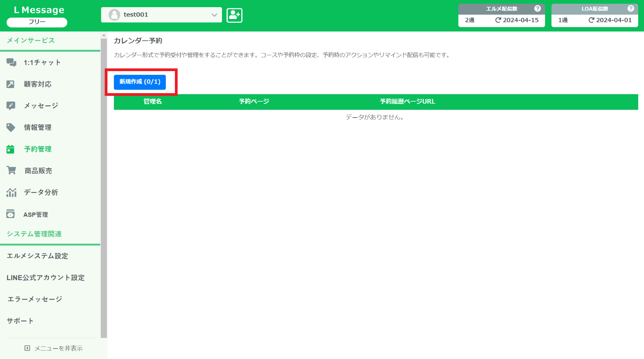Open the test001 account dropdown

point(161,15)
